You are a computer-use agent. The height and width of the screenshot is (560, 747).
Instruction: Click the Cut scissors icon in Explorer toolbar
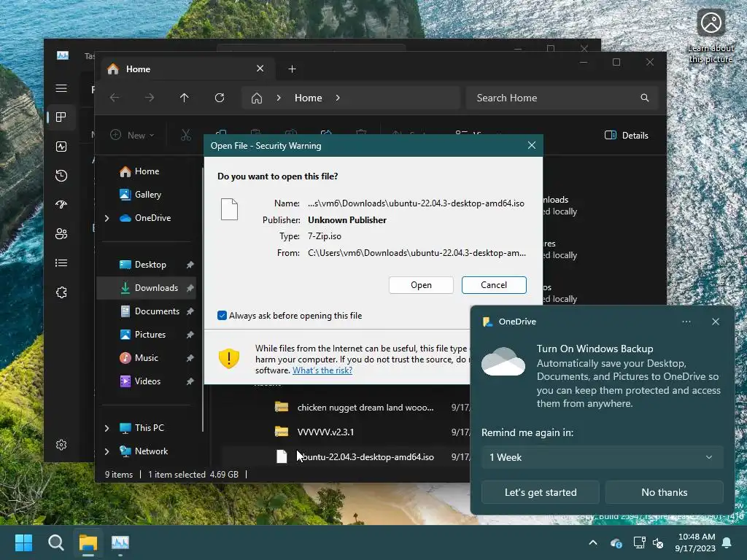(x=186, y=135)
